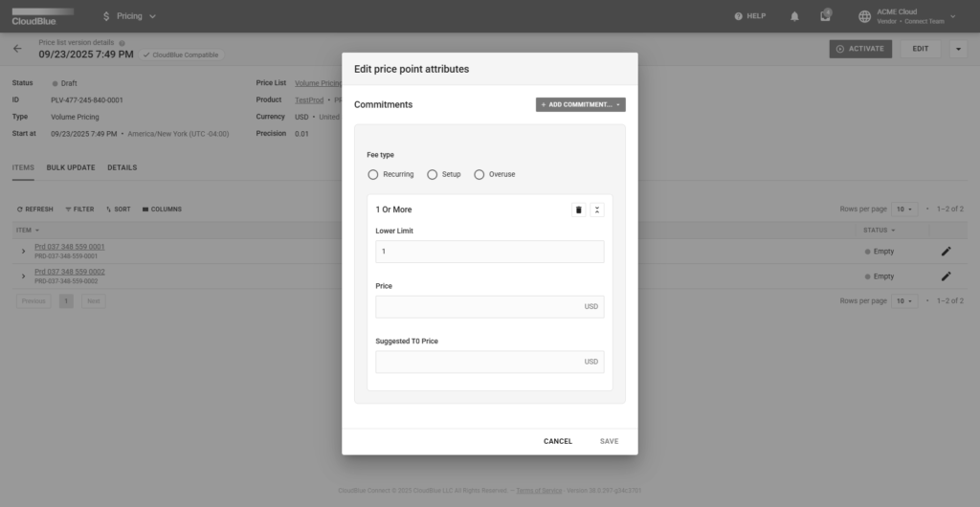Image resolution: width=980 pixels, height=507 pixels.
Task: Click the Cancel button
Action: point(557,441)
